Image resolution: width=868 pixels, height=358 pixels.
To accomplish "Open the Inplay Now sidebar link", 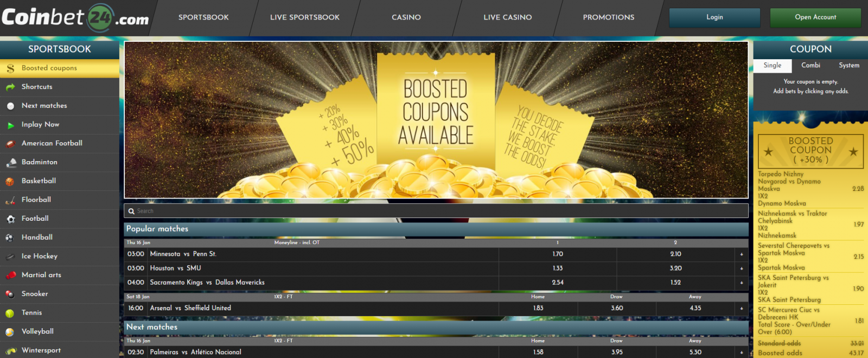I will (x=60, y=125).
